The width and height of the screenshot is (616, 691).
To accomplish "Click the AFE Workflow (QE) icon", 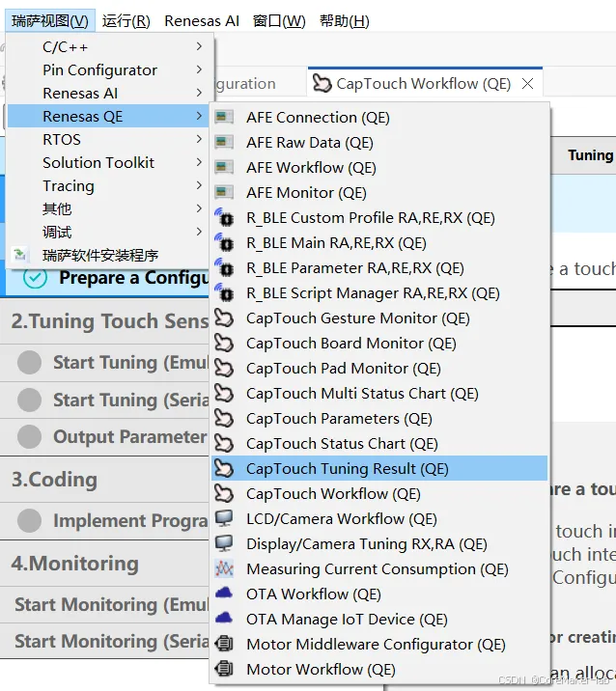I will [x=224, y=168].
